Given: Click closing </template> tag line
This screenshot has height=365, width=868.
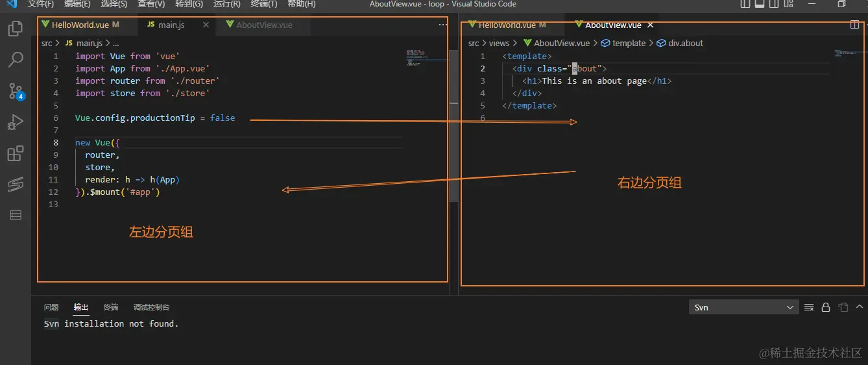Looking at the screenshot, I should pos(529,105).
